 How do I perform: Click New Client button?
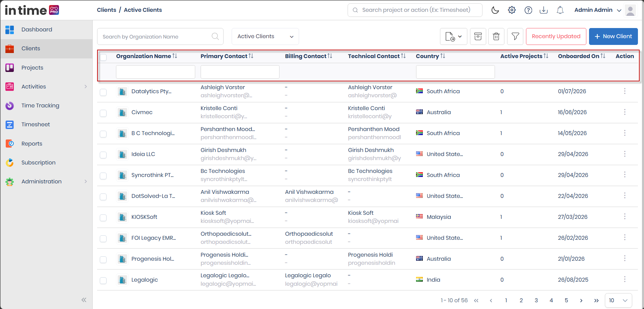point(613,36)
